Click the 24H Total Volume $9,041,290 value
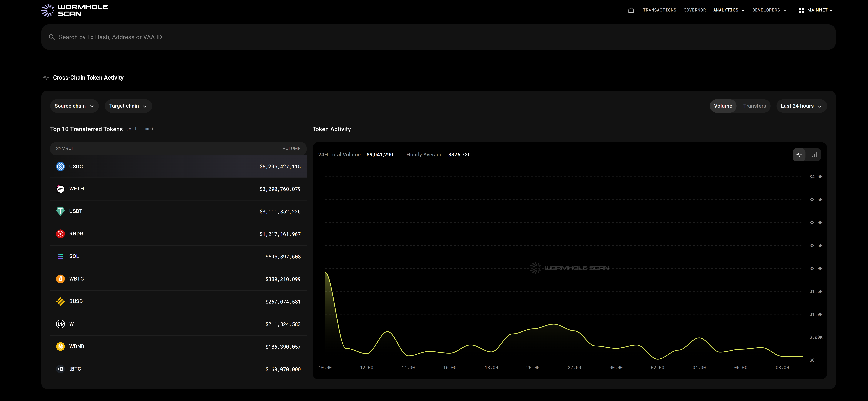Image resolution: width=868 pixels, height=401 pixels. [x=380, y=155]
